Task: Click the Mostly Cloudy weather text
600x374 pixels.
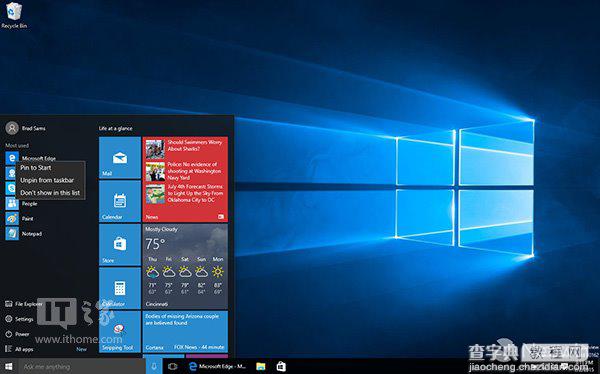Action: [161, 229]
